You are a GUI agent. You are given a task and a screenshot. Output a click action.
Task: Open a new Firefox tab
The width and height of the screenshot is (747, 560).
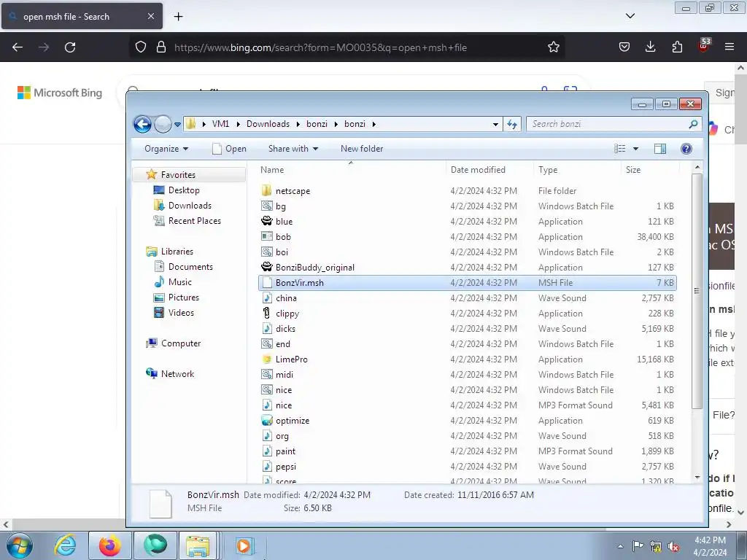[x=178, y=17]
